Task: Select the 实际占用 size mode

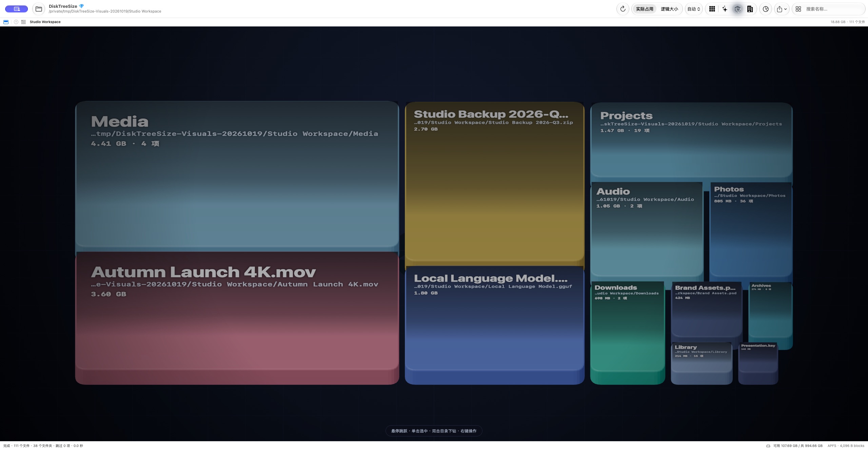Action: 645,9
